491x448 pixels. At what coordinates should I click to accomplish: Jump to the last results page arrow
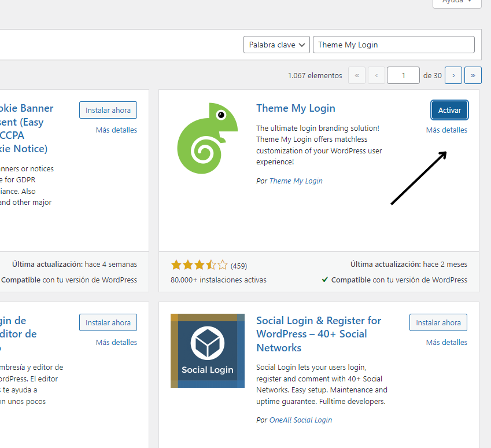(x=474, y=75)
